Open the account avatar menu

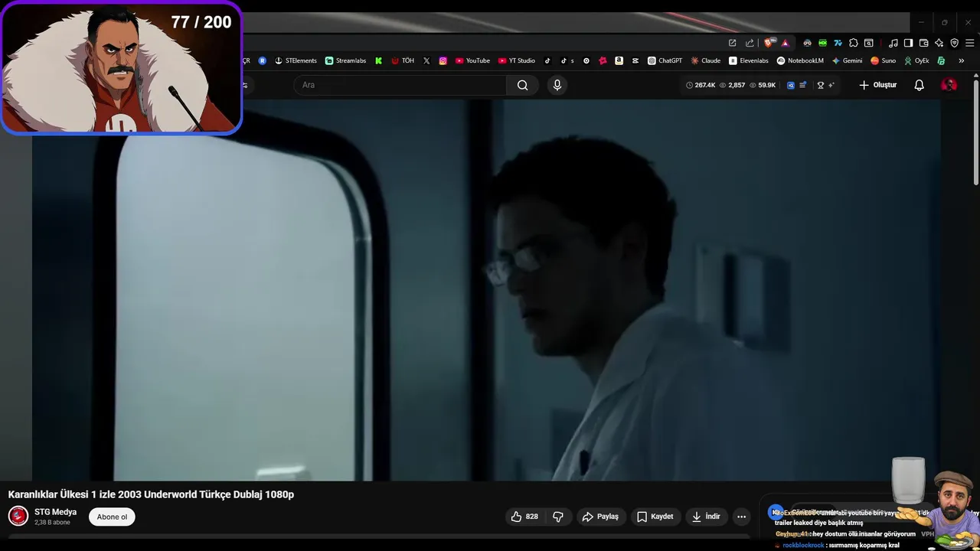[x=949, y=85]
